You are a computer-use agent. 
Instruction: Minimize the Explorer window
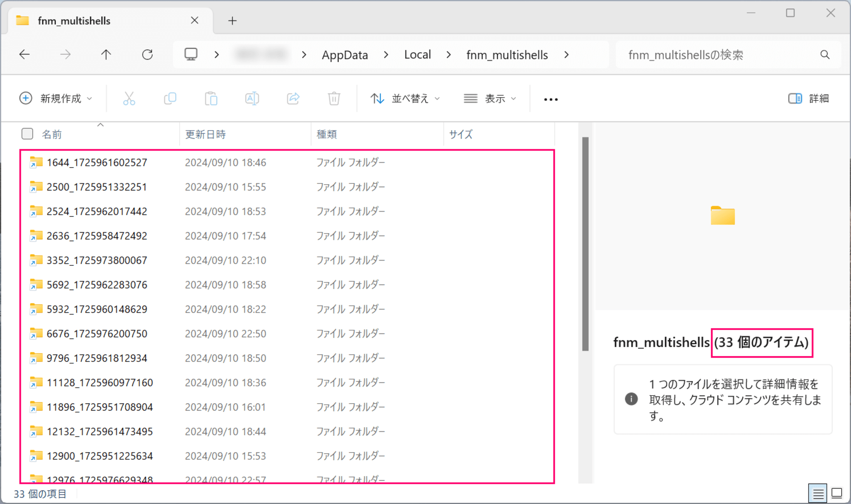pos(751,13)
